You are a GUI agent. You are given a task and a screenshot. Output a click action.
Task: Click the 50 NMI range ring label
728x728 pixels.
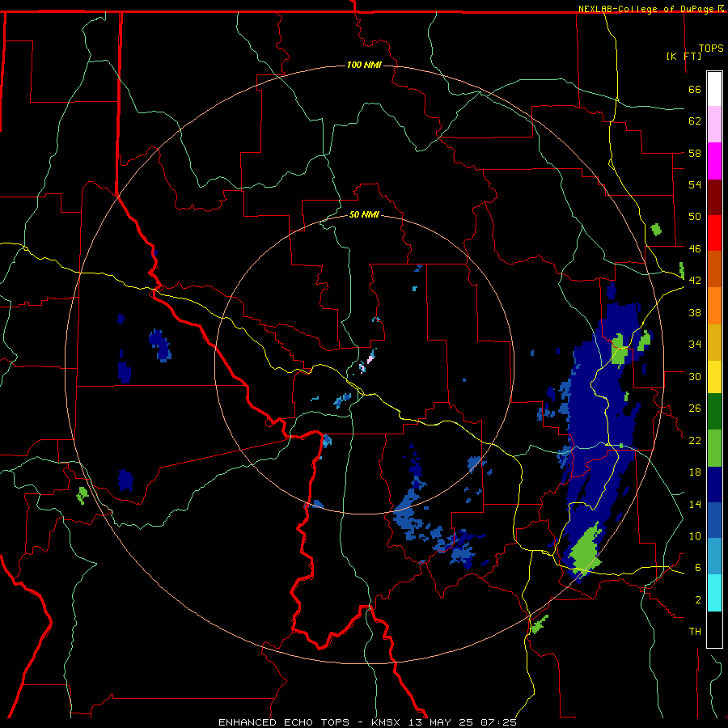[364, 214]
